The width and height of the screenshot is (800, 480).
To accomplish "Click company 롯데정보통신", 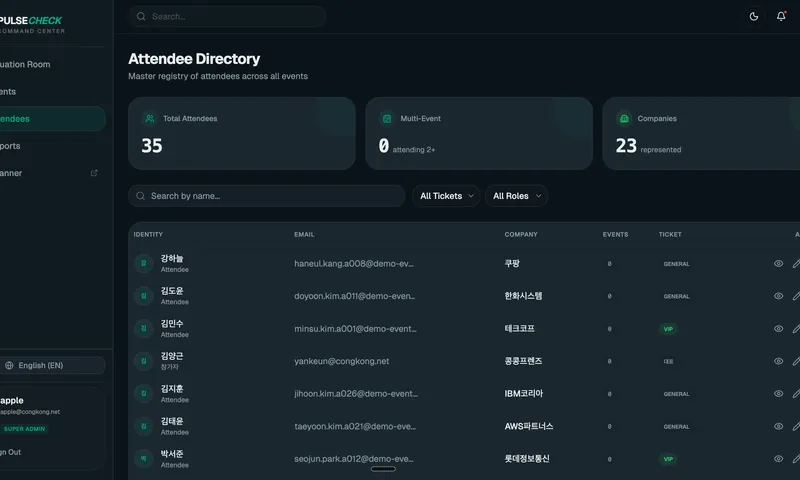I will (x=527, y=459).
